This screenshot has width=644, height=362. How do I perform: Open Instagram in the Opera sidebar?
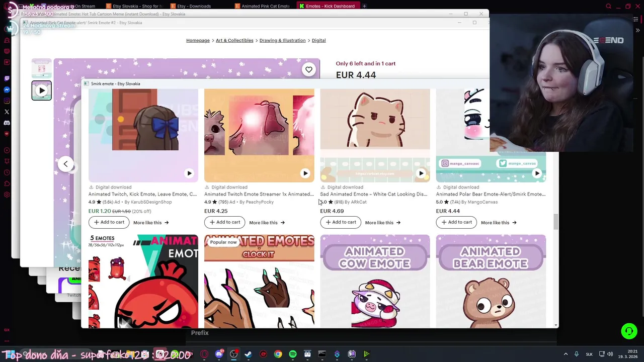(x=7, y=101)
